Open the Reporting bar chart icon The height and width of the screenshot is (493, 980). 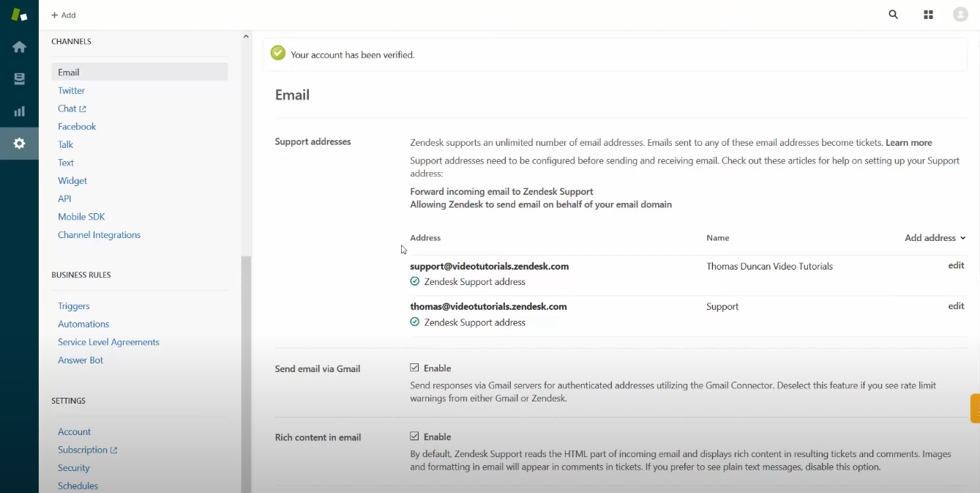point(19,111)
